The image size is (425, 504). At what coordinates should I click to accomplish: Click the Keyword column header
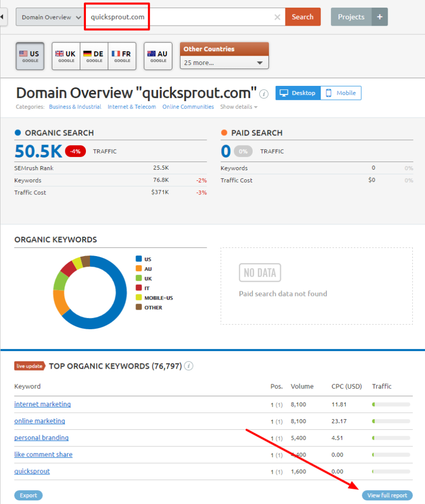click(x=27, y=386)
